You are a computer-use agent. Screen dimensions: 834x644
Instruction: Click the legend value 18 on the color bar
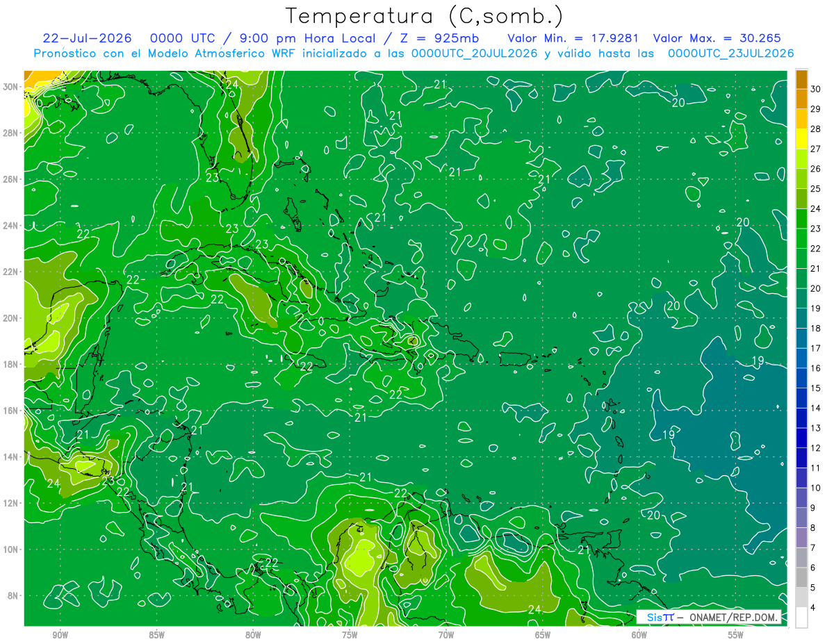tap(816, 329)
